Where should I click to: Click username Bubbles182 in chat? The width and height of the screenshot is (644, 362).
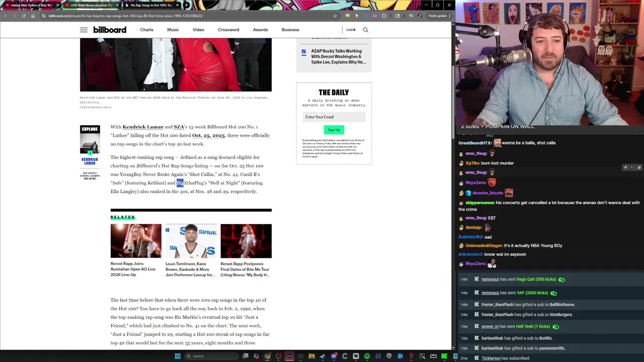(x=470, y=237)
